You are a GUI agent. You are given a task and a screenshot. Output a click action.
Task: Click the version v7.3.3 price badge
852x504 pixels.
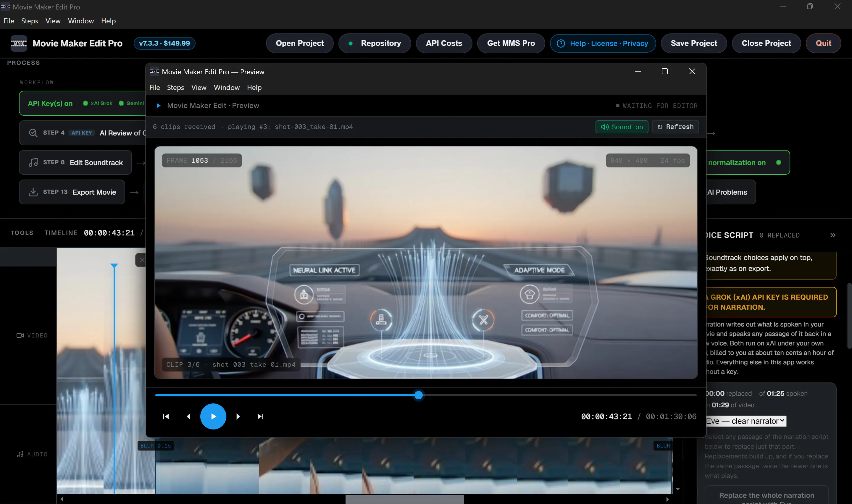pyautogui.click(x=164, y=43)
